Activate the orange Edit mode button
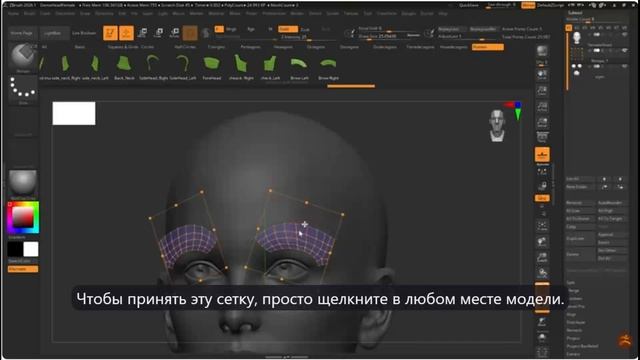The image size is (640, 360). [x=110, y=33]
